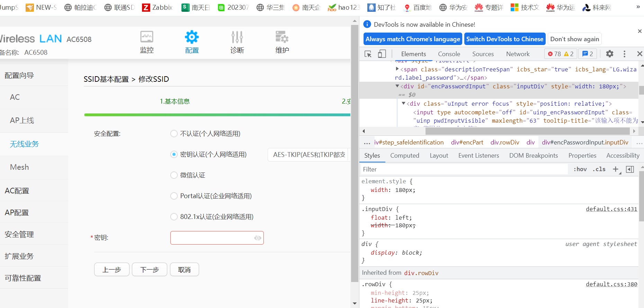Click the computed styles sidebar toggle icon
Viewport: 644px width, 308px height.
[630, 169]
